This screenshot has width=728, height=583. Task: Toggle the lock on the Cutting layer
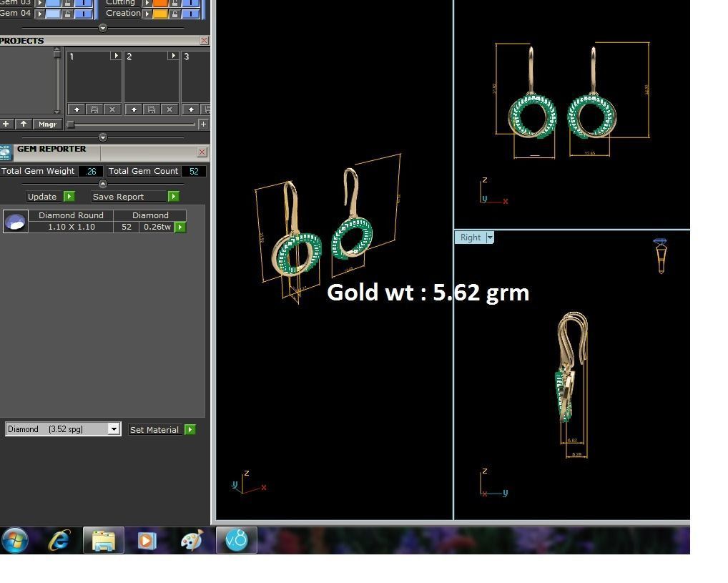[175, 3]
